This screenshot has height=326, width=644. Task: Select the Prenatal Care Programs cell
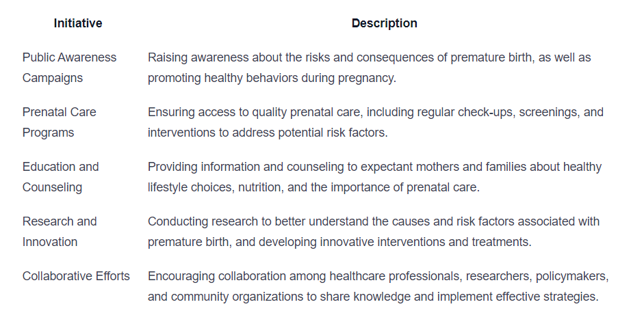point(59,122)
